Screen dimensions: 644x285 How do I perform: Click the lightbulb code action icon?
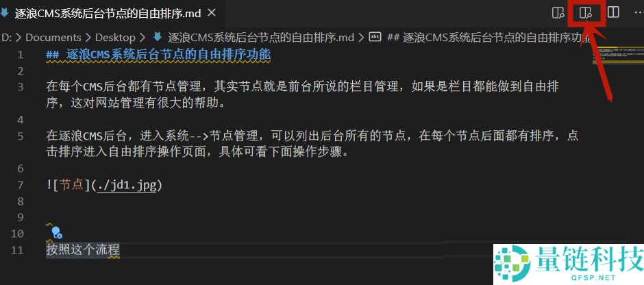tap(57, 233)
